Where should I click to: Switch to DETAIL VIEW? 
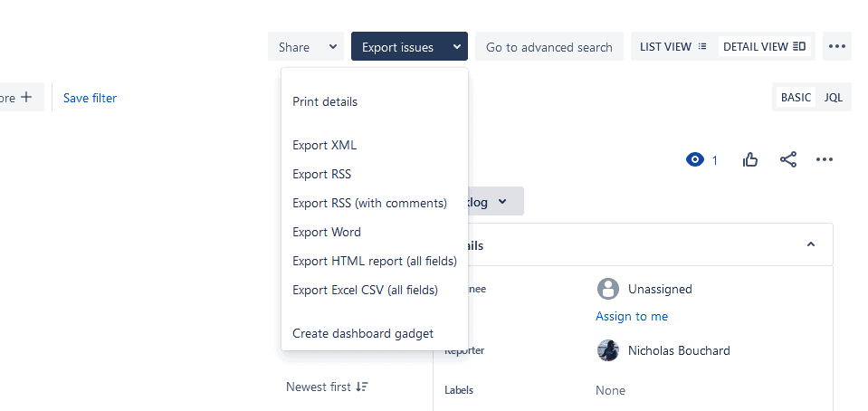[x=765, y=46]
